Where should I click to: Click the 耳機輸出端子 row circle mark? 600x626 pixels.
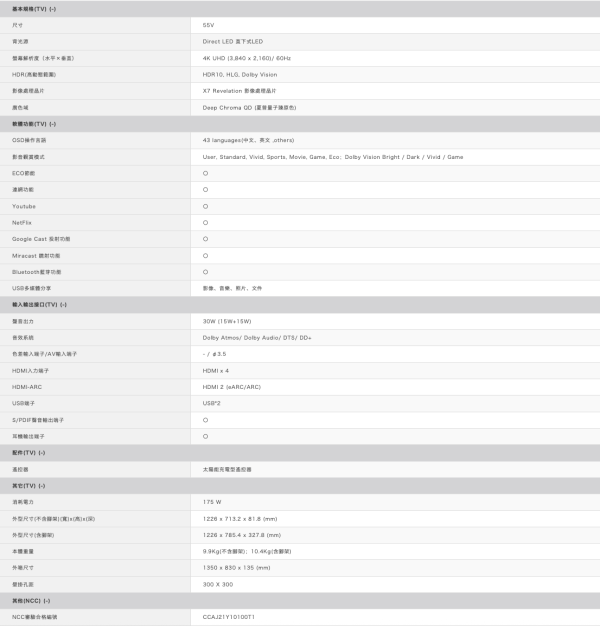point(205,436)
